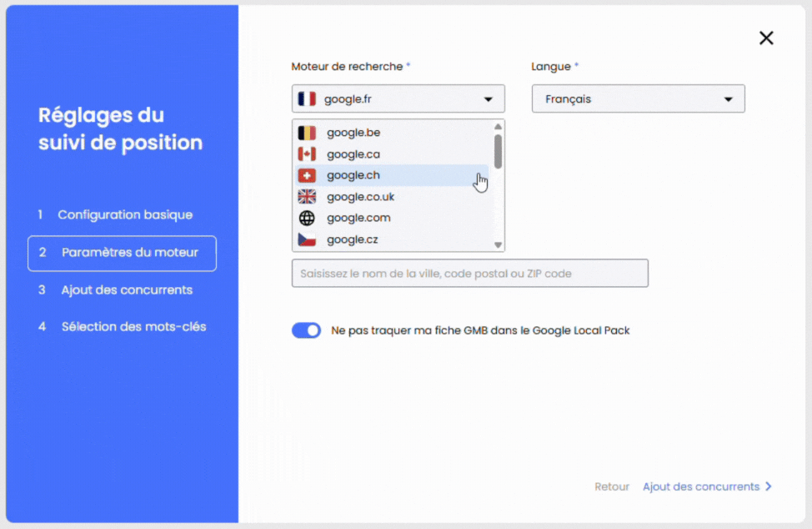812x529 pixels.
Task: Disable the Ne pas traquer ma fiche GMB toggle
Action: (306, 330)
